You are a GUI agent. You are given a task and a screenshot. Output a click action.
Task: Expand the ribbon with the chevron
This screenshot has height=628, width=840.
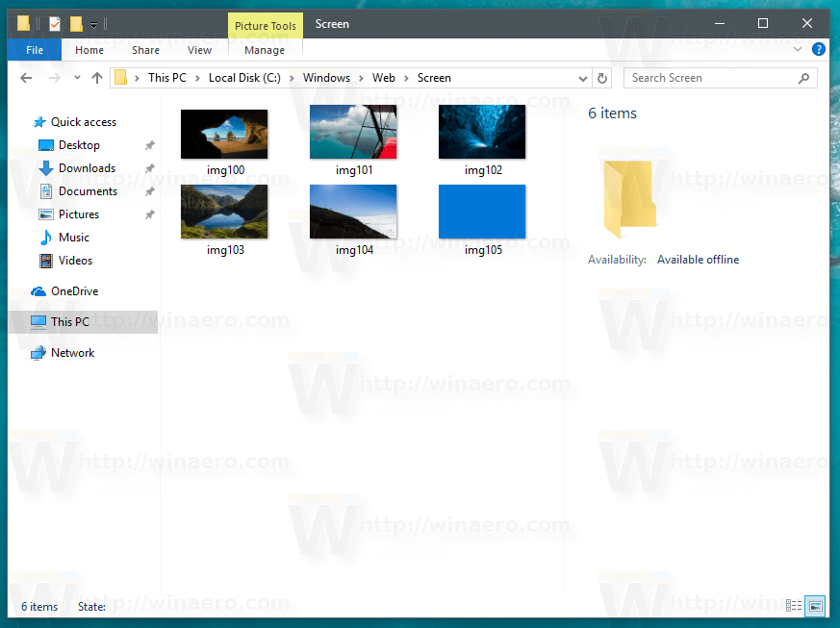[798, 49]
